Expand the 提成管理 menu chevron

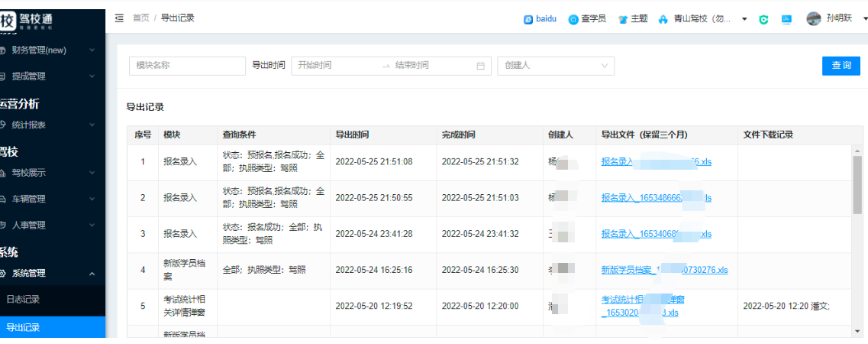92,76
